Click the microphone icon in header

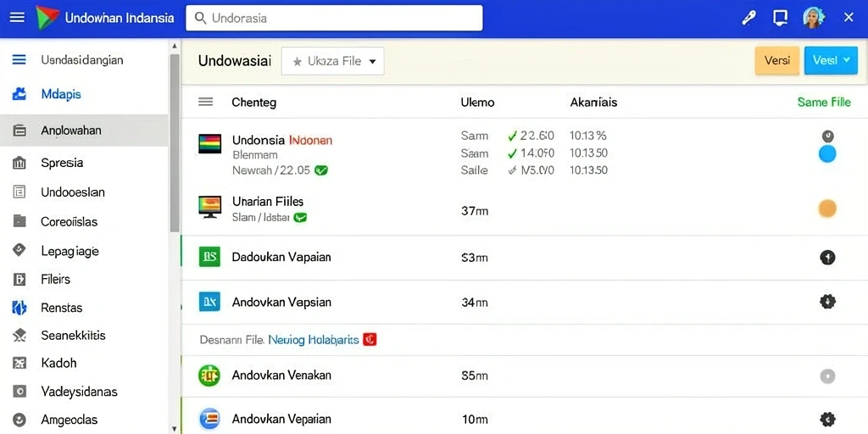pyautogui.click(x=748, y=18)
